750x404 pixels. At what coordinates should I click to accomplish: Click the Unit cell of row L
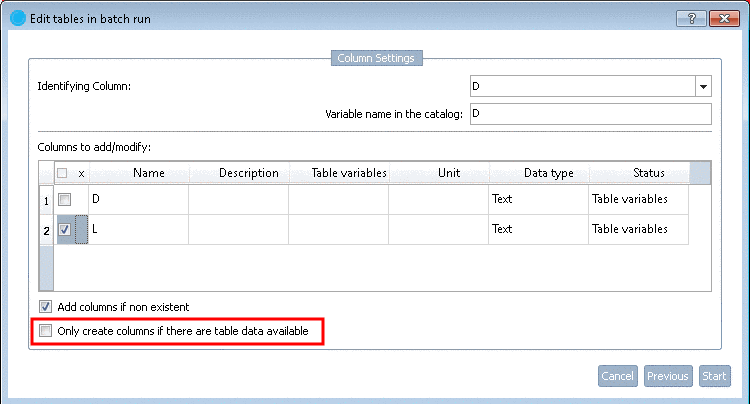tap(438, 229)
